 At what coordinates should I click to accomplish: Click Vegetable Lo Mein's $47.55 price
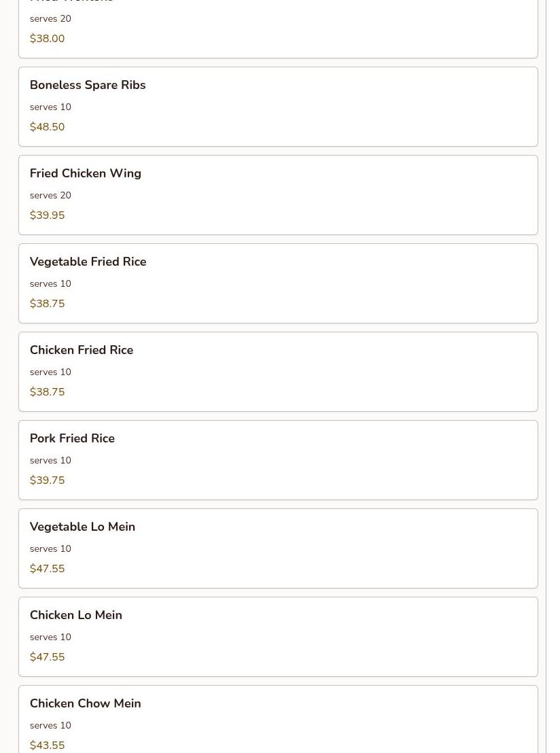click(x=48, y=569)
